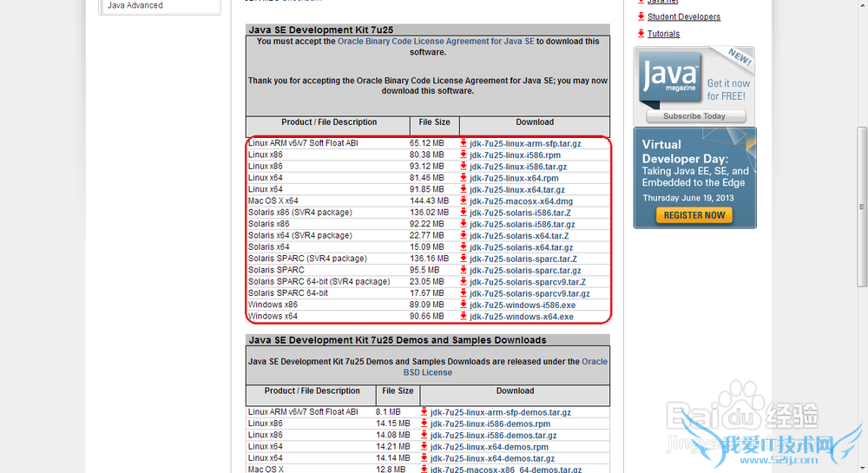Download jdk-7u25-solaris-x64.tar.Z file link

[519, 236]
